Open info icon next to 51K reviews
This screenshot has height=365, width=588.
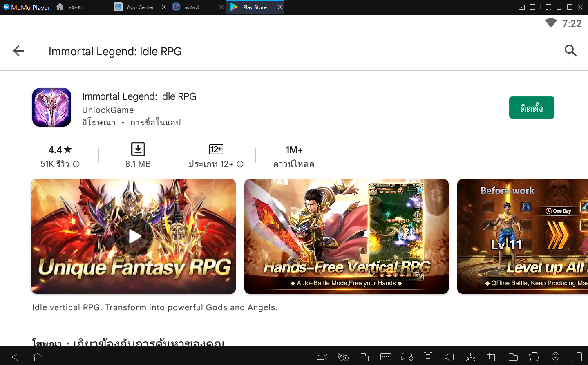[76, 164]
